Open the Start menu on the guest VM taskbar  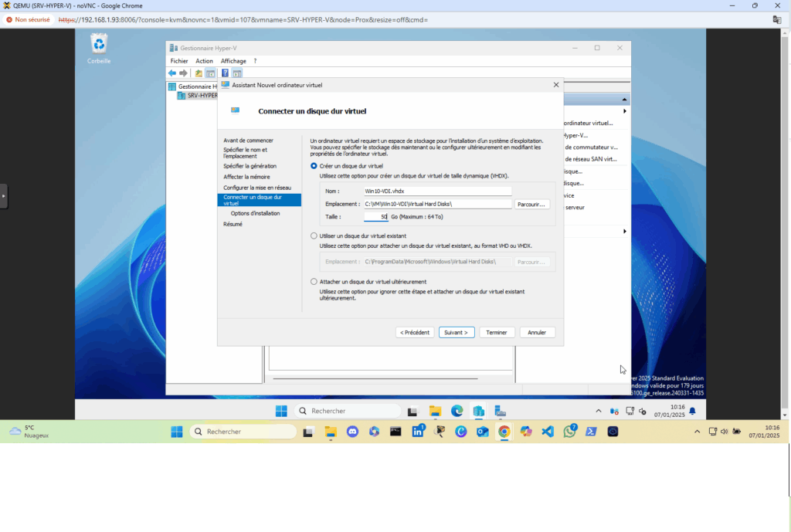click(x=281, y=411)
